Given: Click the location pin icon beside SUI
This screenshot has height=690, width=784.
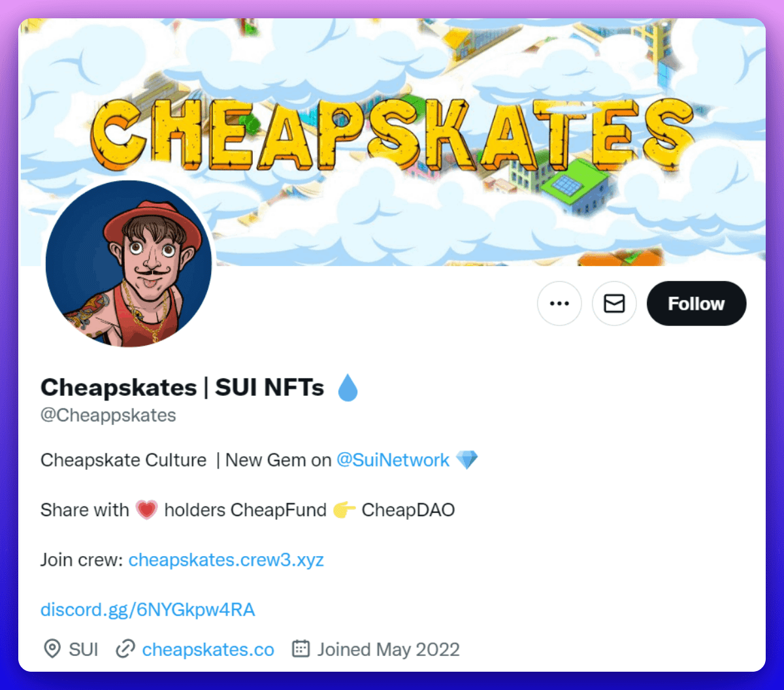Looking at the screenshot, I should tap(52, 649).
